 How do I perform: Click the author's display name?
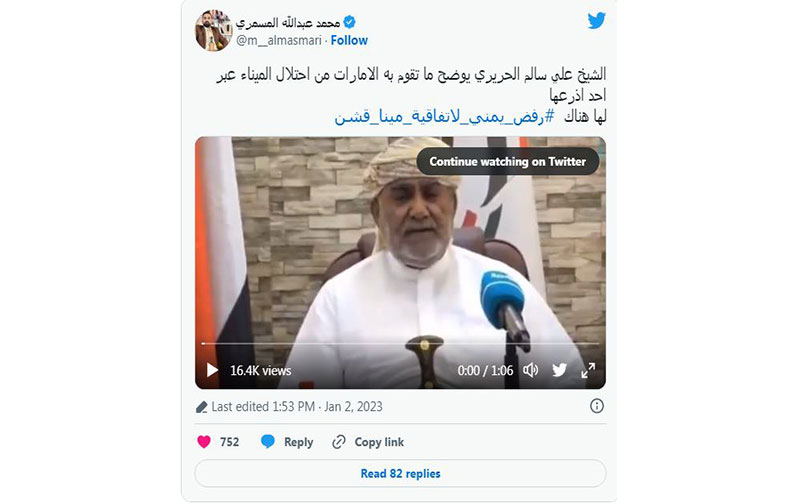tap(288, 23)
